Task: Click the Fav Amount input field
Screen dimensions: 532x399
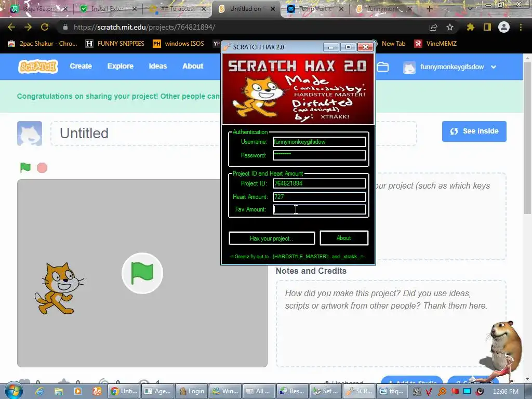Action: tap(320, 209)
